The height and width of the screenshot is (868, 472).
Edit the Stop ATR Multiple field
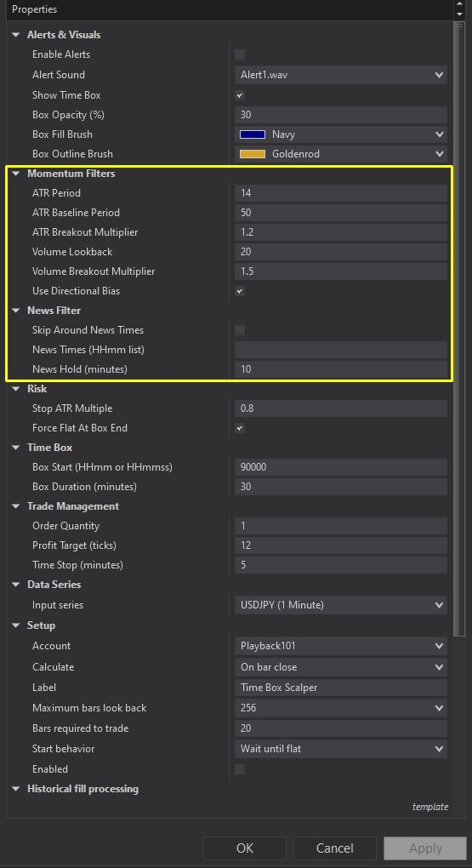click(341, 408)
